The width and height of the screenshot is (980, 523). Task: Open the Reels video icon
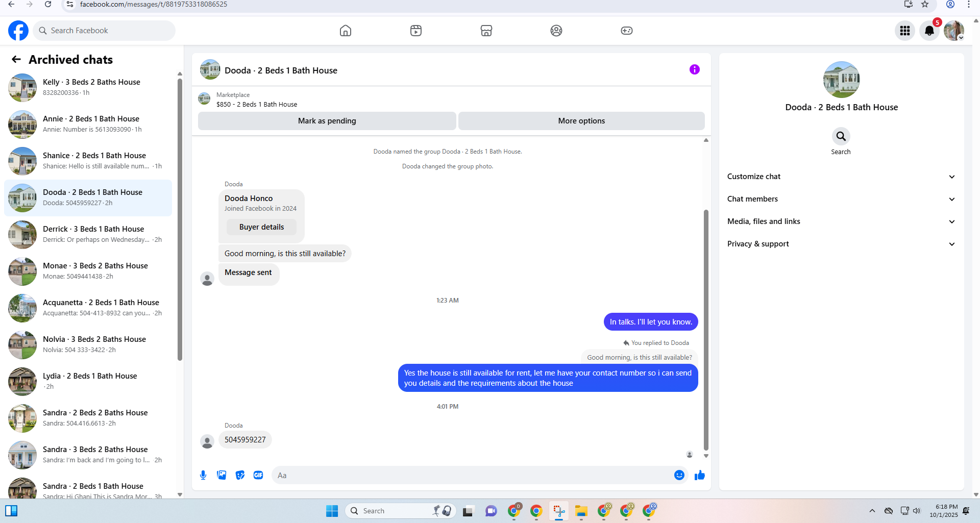[416, 31]
